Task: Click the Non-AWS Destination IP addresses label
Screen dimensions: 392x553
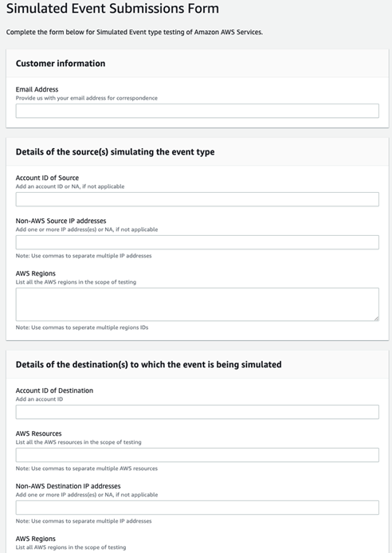Action: (68, 486)
